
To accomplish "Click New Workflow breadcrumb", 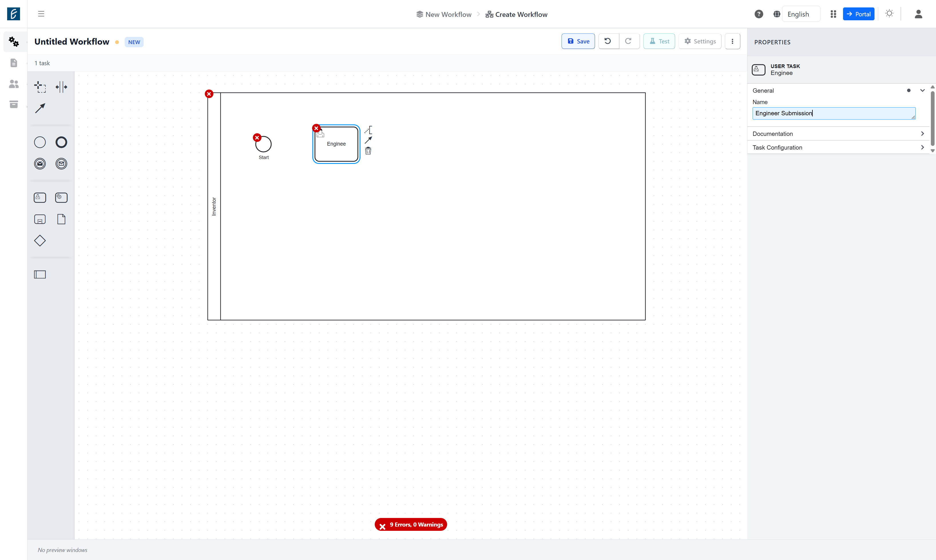I will (444, 14).
